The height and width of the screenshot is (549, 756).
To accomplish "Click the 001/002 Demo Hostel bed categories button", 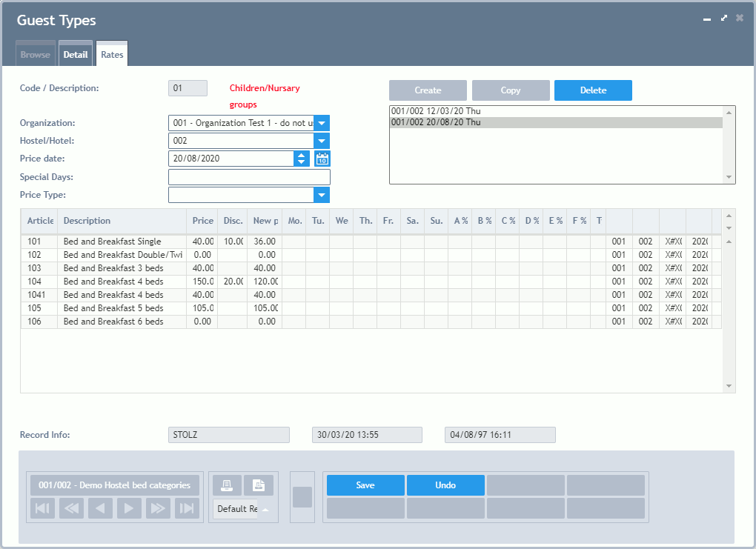I will [115, 485].
